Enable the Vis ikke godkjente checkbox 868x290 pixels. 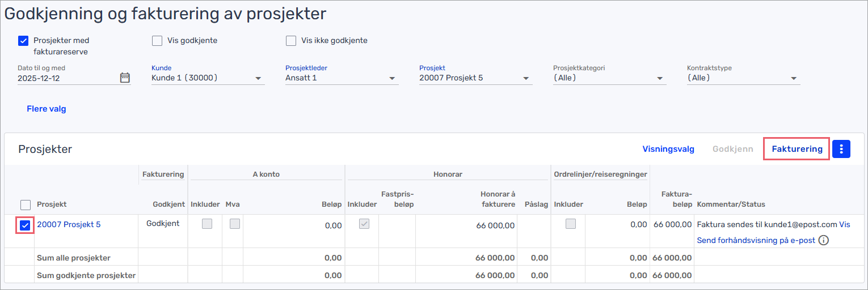click(291, 41)
